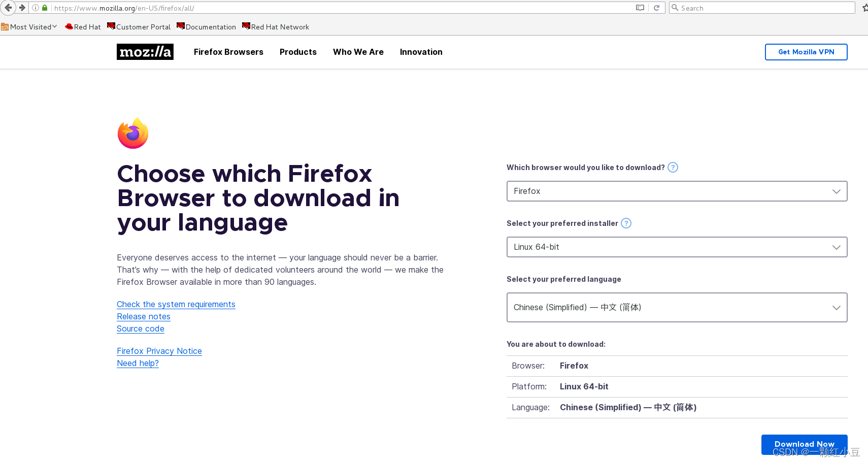Toggle reader view icon in the address bar

[x=640, y=8]
